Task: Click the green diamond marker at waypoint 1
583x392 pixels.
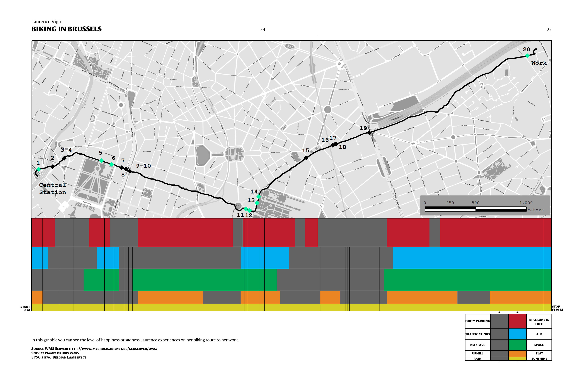Action: [39, 169]
